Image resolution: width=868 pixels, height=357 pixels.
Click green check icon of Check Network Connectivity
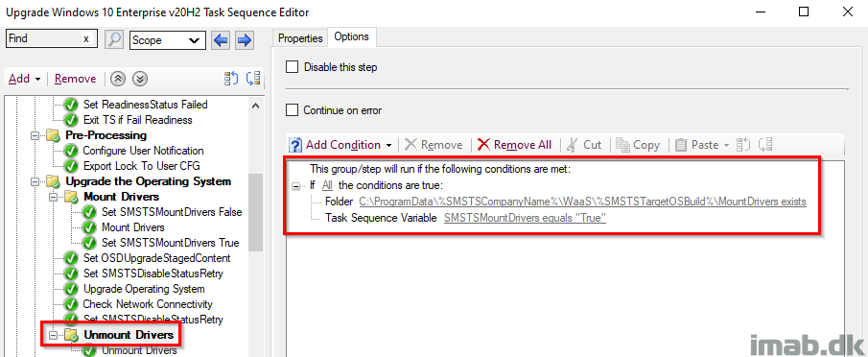click(71, 304)
